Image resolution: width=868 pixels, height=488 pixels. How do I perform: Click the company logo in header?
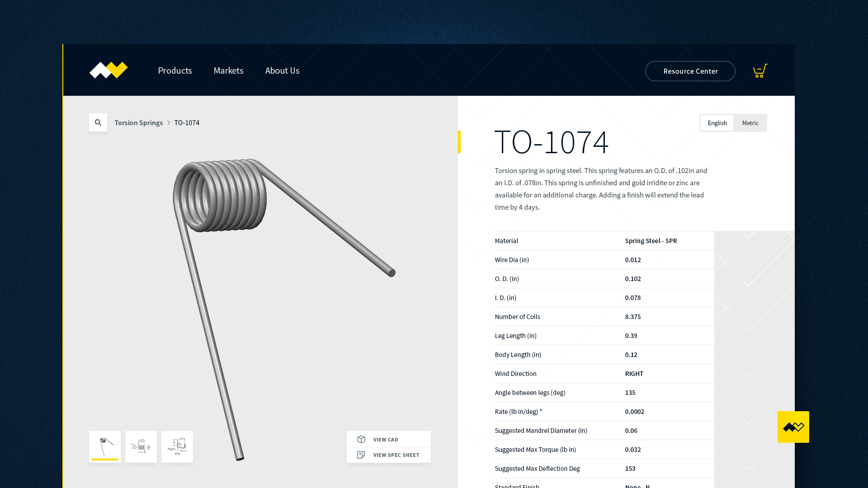(x=108, y=70)
